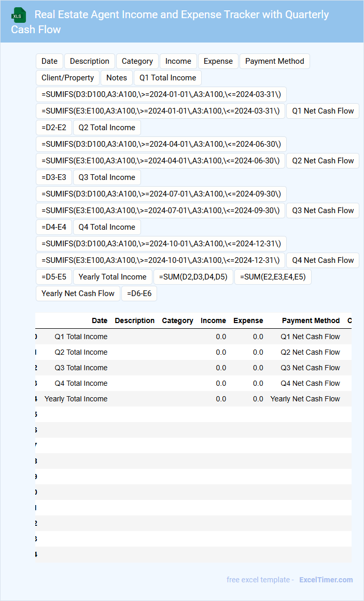Click Q1 Net Cash Flow cell in table

[x=311, y=337]
